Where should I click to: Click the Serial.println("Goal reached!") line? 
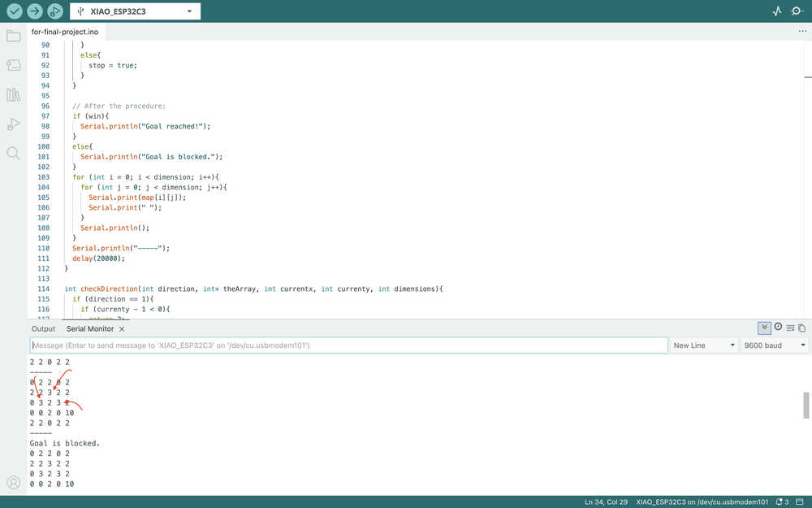tap(145, 126)
